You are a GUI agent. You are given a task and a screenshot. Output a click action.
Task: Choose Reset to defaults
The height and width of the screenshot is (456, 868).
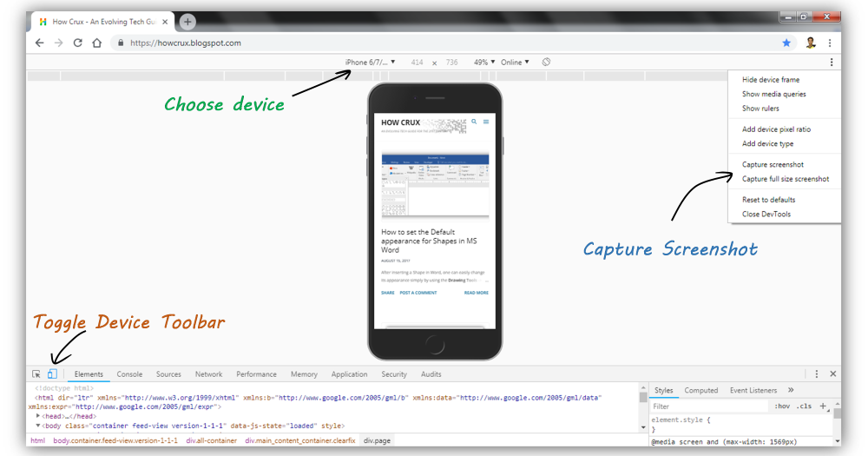coord(768,200)
